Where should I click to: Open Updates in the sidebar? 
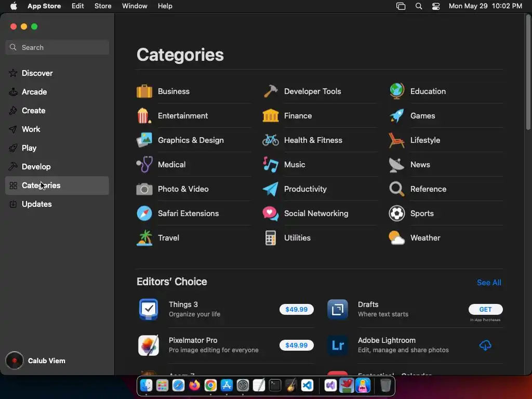(57, 204)
